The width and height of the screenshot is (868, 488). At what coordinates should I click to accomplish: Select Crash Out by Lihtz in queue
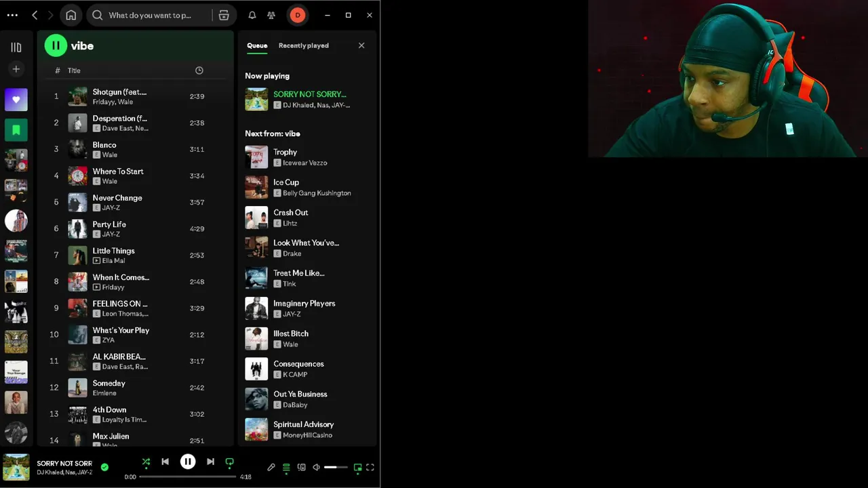307,218
